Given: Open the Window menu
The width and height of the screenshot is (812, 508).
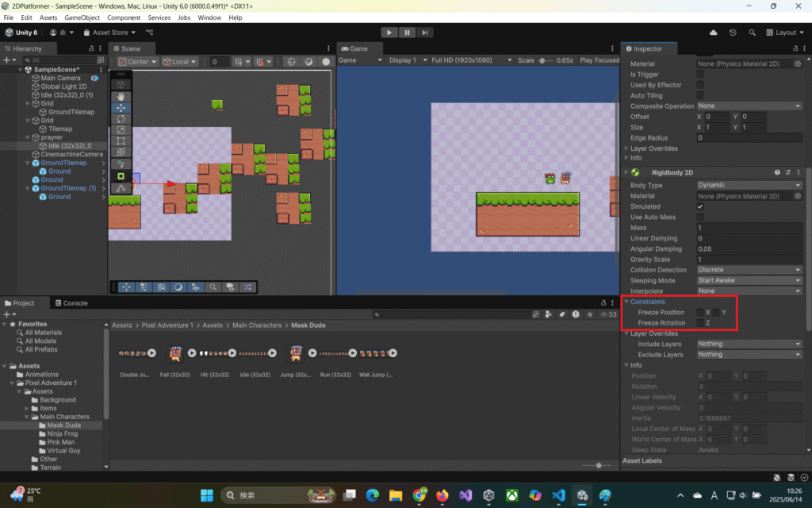Looking at the screenshot, I should [209, 17].
